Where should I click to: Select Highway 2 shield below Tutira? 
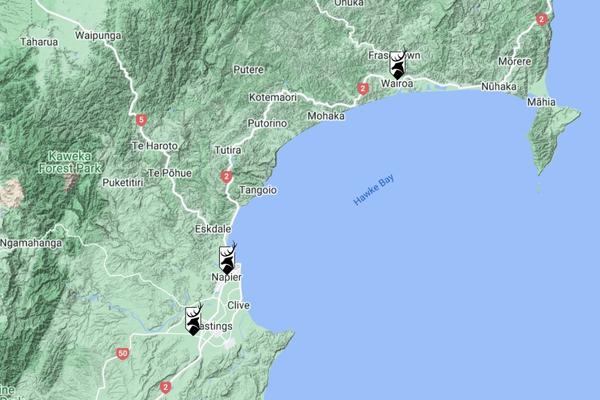click(227, 176)
